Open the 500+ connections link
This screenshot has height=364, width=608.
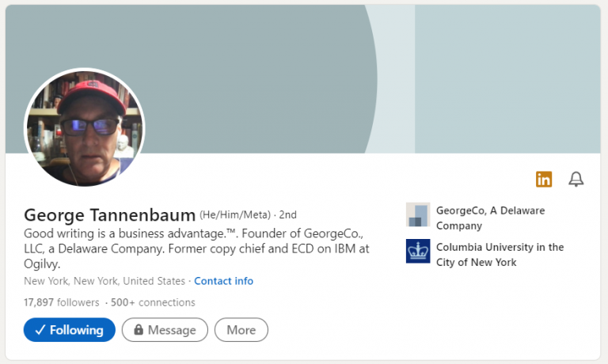click(x=153, y=302)
